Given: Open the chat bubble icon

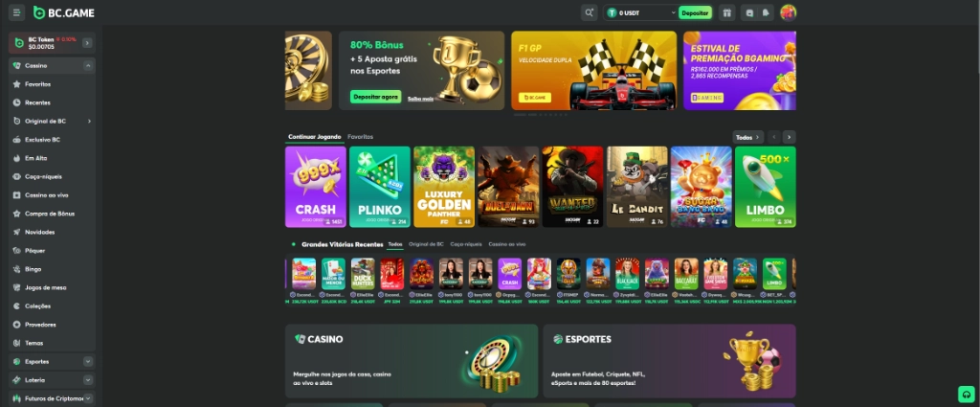Looking at the screenshot, I should coord(749,12).
